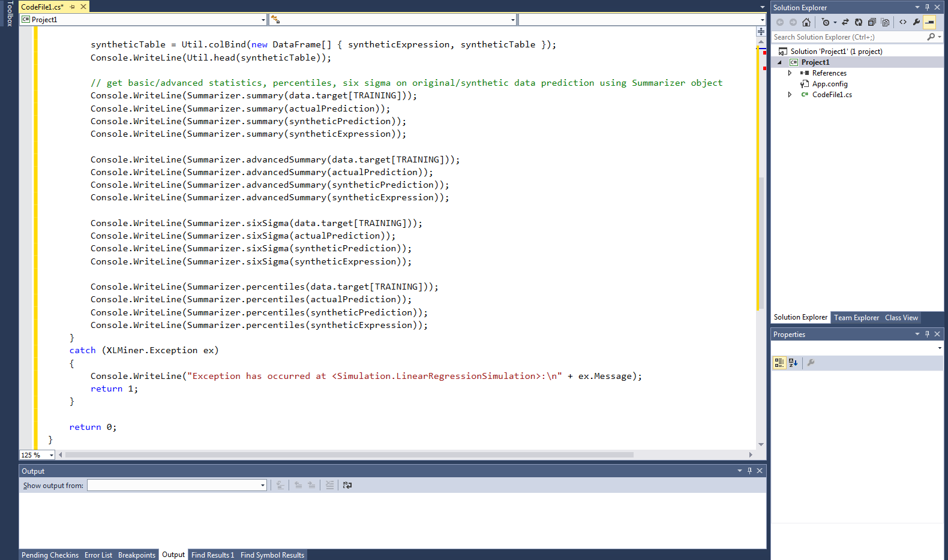Go to Solution Explorer Home view
This screenshot has height=560, width=948.
click(806, 22)
